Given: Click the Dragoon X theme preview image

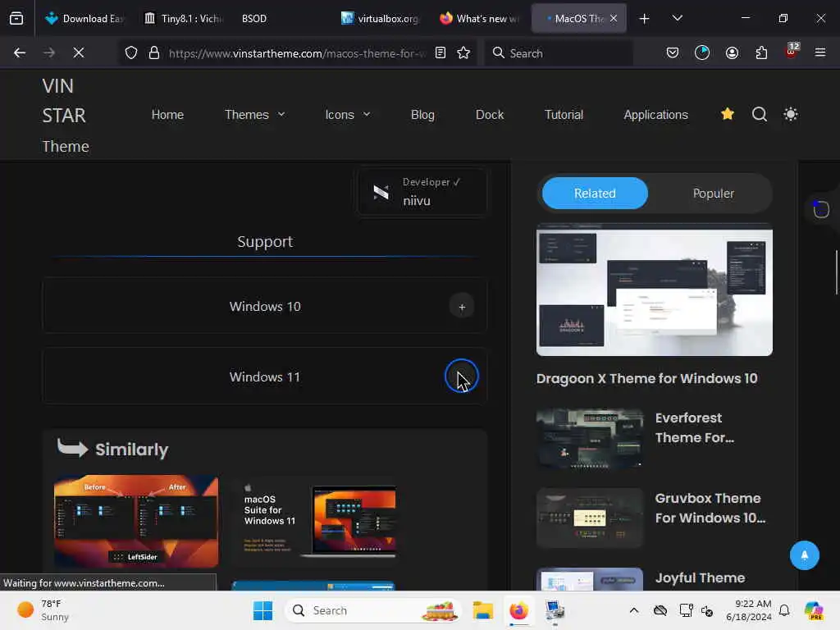Looking at the screenshot, I should coord(654,290).
